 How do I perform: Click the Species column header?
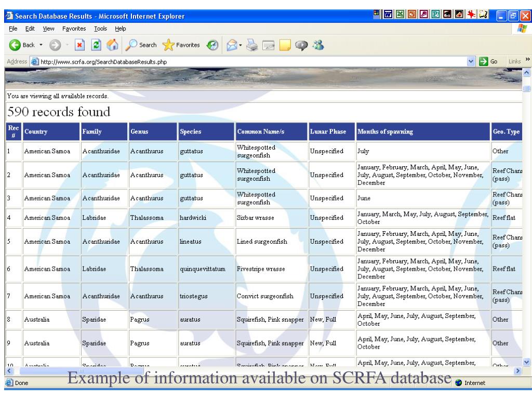[x=206, y=131]
